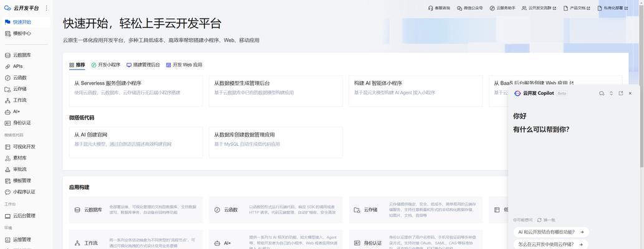Expand or collapse the Copilot panel
The image size is (644, 249).
(x=611, y=93)
